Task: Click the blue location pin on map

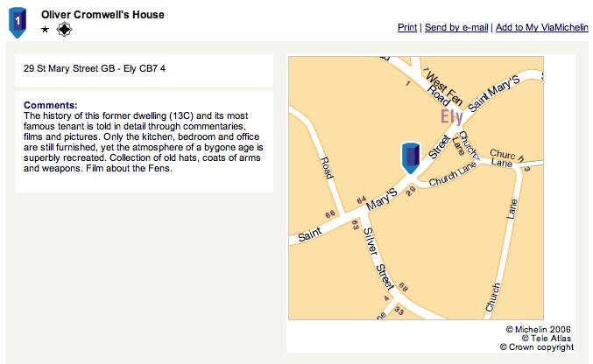Action: pyautogui.click(x=410, y=157)
